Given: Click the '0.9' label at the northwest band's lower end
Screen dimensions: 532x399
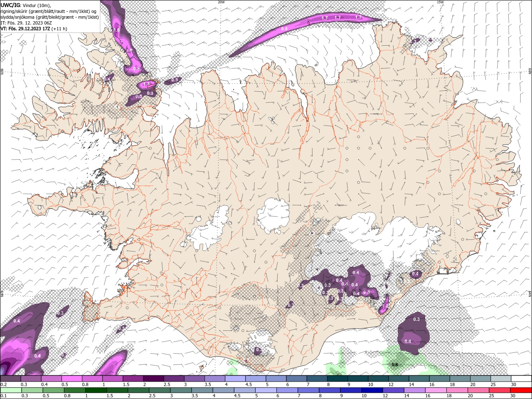Looking at the screenshot, I should tap(135, 69).
